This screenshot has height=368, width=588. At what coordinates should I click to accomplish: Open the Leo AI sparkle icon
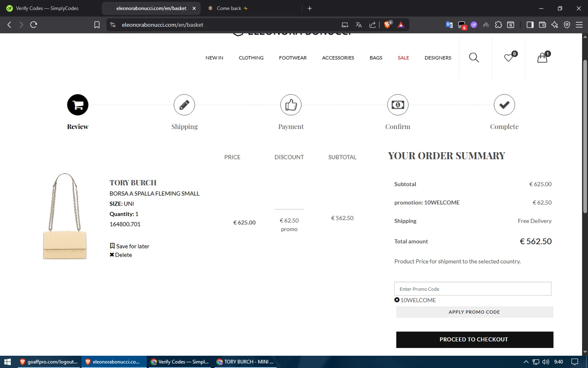555,25
